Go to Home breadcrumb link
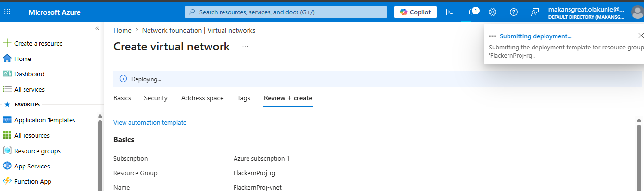This screenshot has height=191, width=644. (x=123, y=30)
